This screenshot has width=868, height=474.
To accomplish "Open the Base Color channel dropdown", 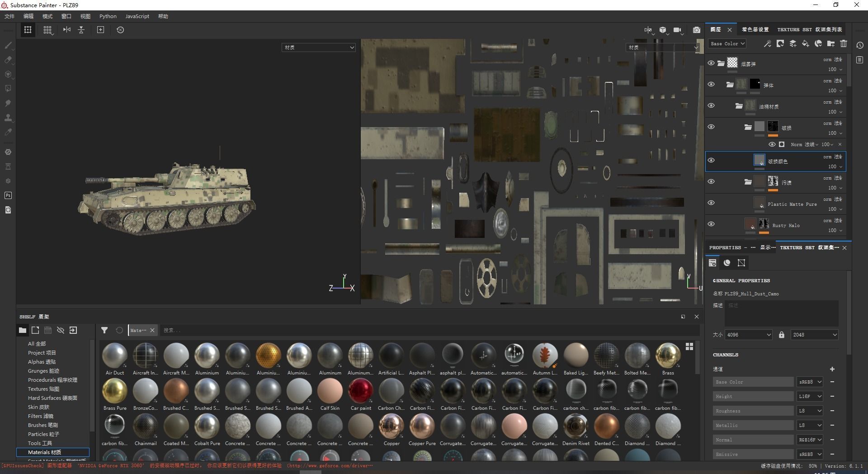I will 727,43.
